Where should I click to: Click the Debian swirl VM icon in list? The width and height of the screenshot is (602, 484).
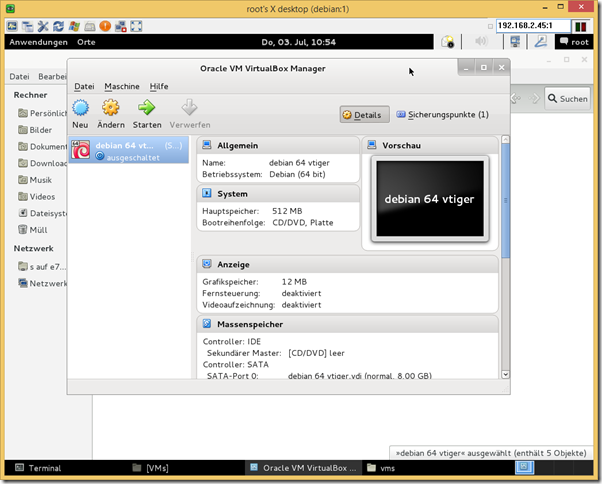tap(81, 150)
